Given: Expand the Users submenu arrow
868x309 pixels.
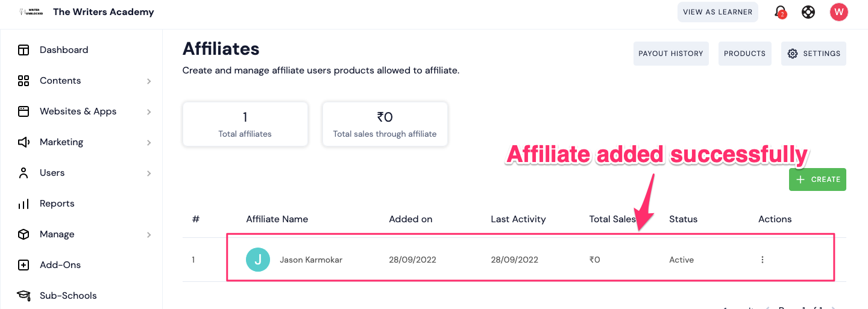Looking at the screenshot, I should coord(148,173).
